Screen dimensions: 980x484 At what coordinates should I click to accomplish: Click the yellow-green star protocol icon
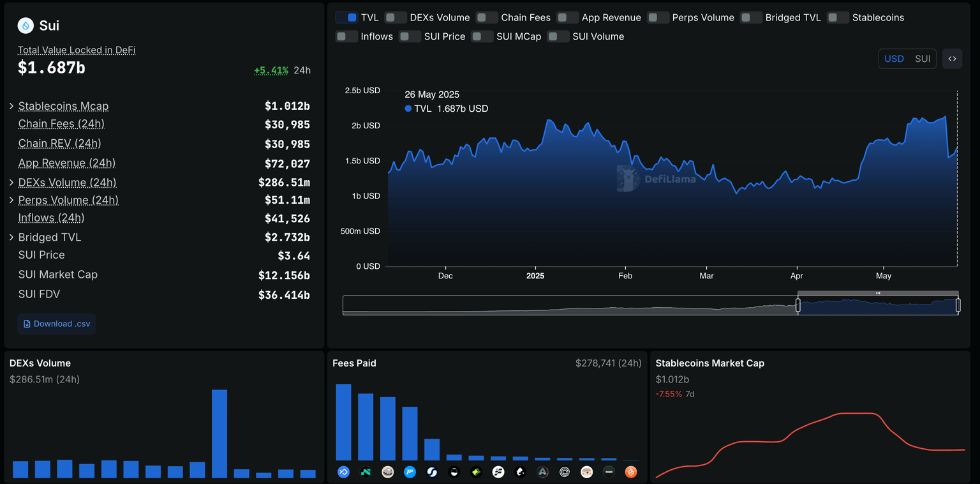[x=476, y=473]
